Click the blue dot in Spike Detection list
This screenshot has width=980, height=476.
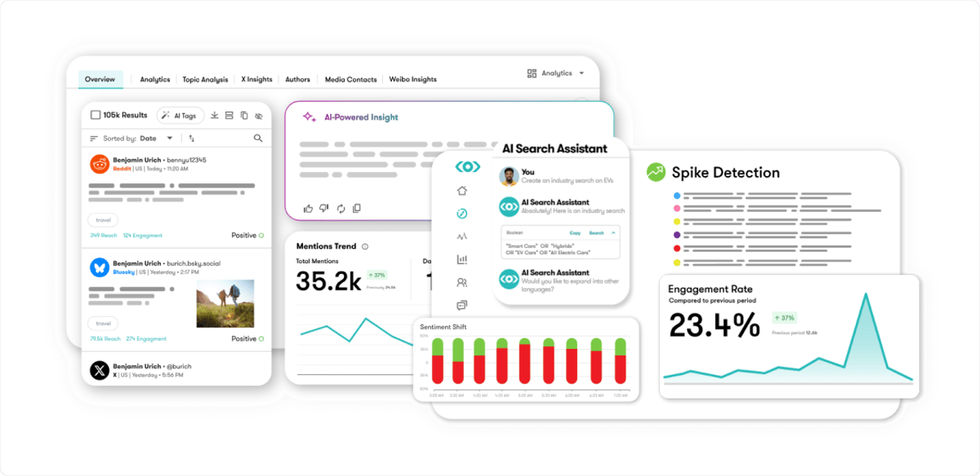tap(677, 194)
